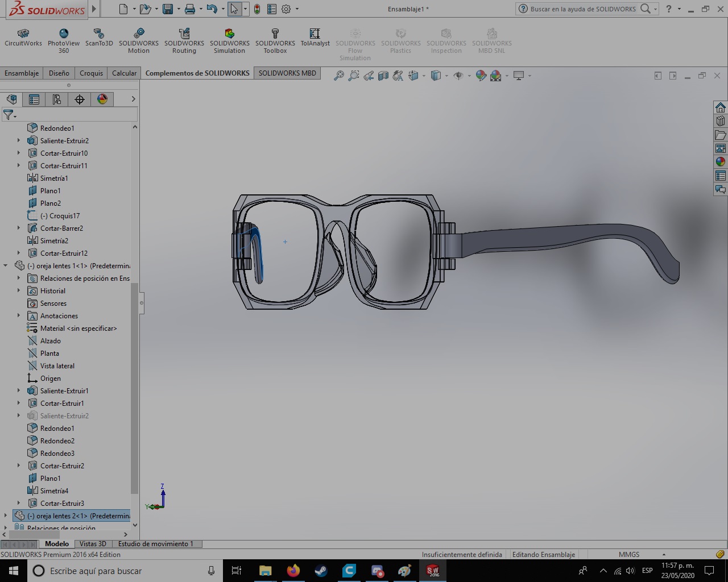Activate SOLIDWORKS Routing add-in
The image size is (728, 582).
tap(184, 41)
